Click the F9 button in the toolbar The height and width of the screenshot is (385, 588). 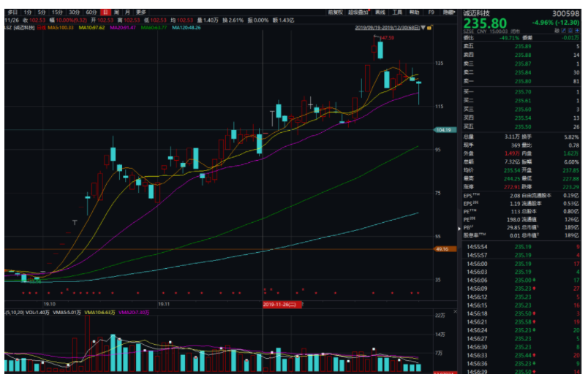tap(431, 13)
